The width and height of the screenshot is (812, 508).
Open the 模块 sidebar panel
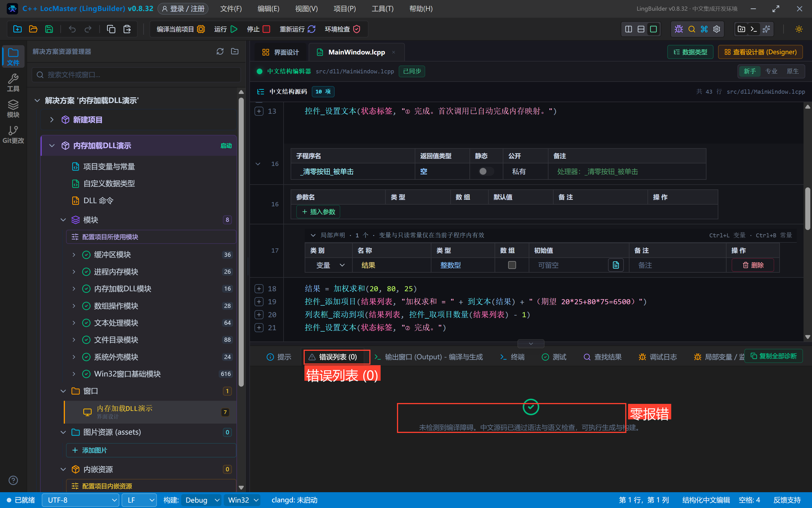click(x=13, y=109)
